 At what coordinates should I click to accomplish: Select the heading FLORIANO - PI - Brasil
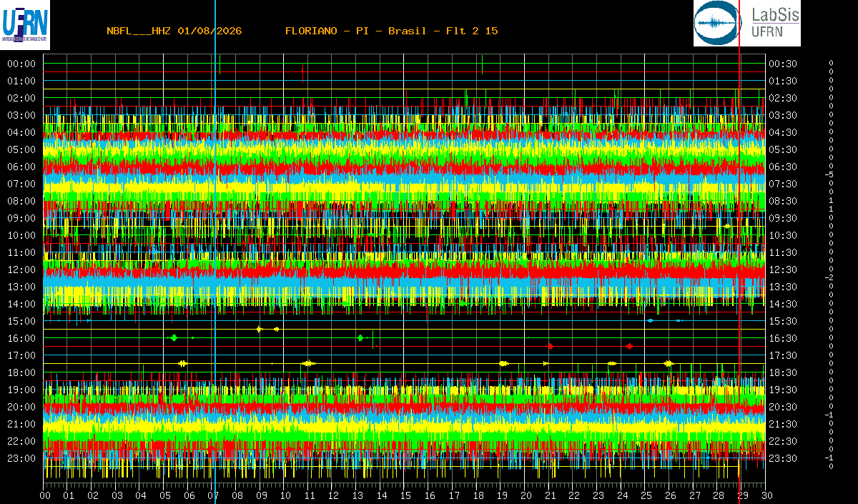point(355,31)
